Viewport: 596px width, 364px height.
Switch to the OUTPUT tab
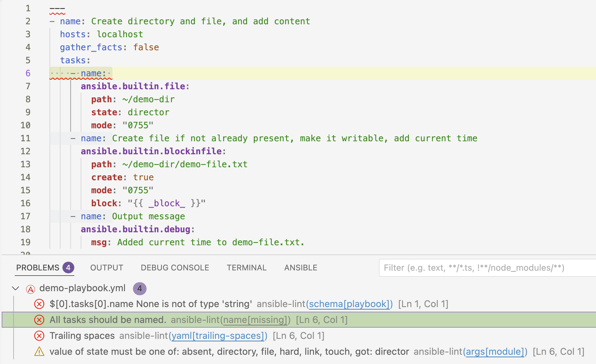point(106,268)
